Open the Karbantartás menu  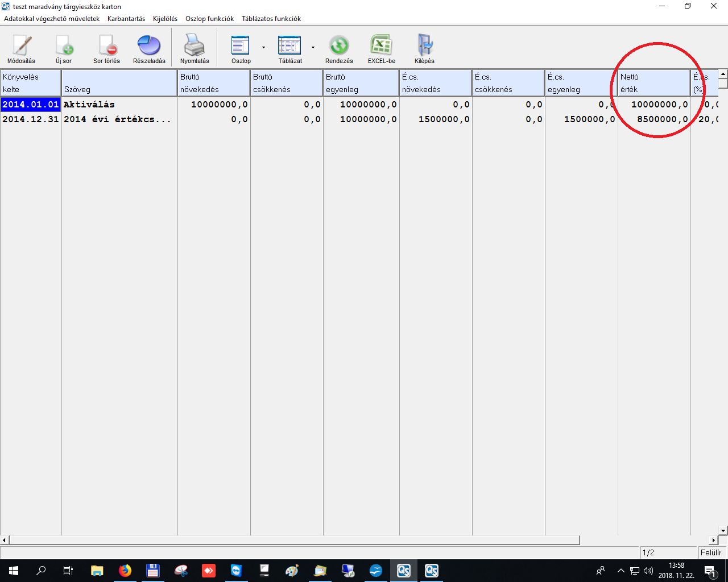coord(126,19)
